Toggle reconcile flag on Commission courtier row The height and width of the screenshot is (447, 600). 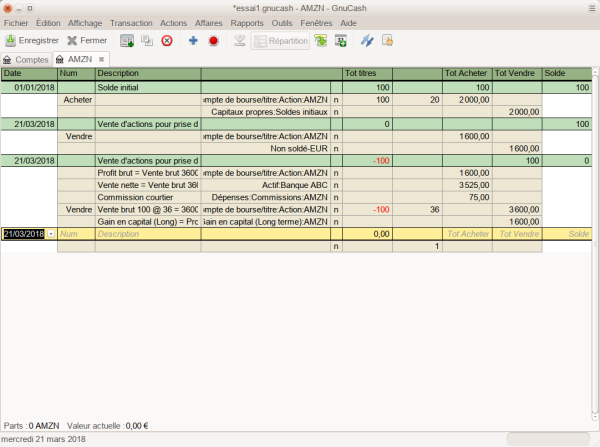point(336,197)
